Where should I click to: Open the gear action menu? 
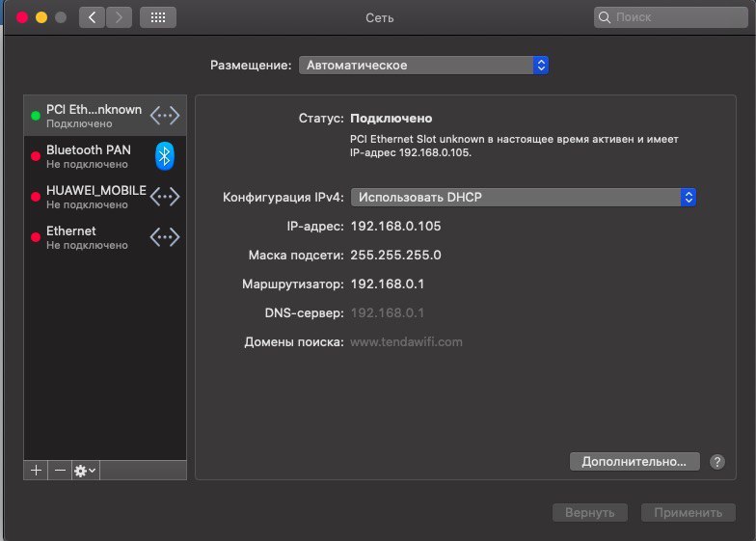(x=85, y=470)
